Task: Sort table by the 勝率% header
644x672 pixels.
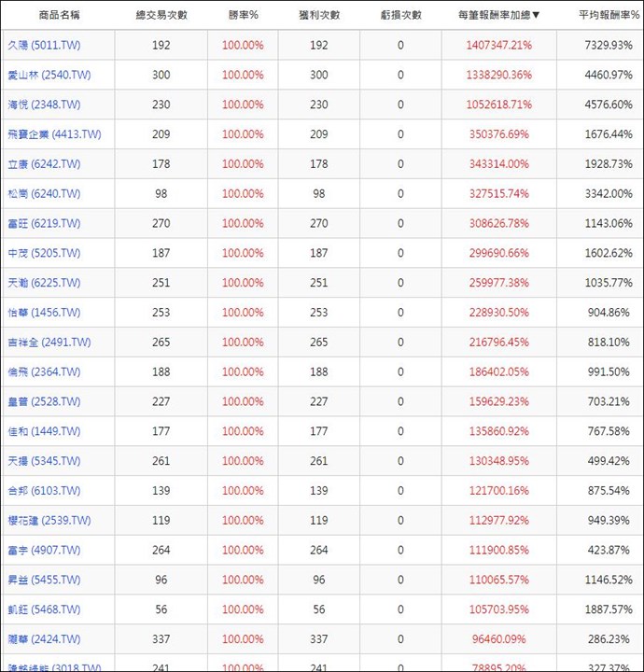Action: tap(243, 16)
